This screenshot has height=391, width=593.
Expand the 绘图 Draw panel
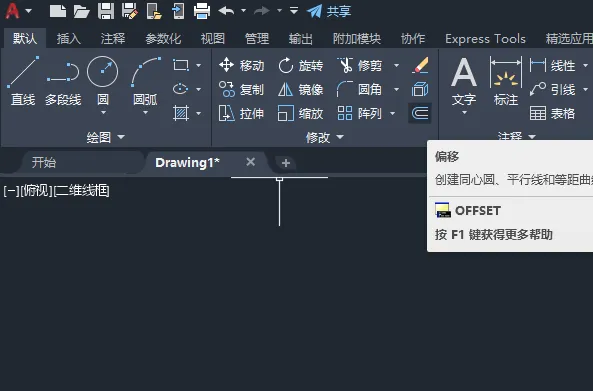(x=106, y=137)
